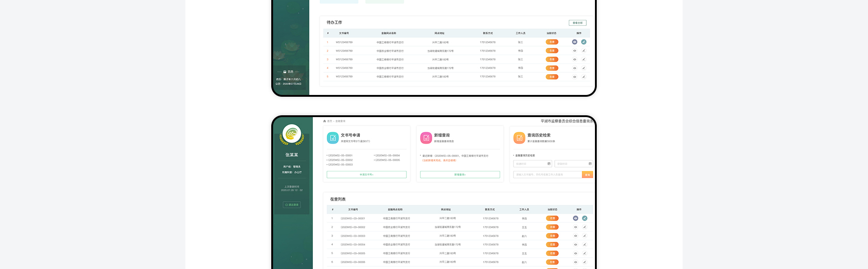Open the end date picker field
The image size is (868, 269).
coord(574,164)
